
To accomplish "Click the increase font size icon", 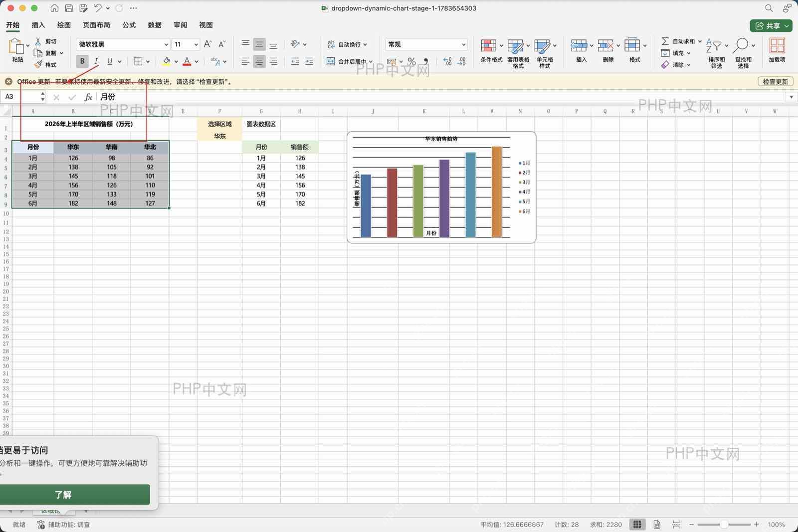I will pyautogui.click(x=208, y=44).
